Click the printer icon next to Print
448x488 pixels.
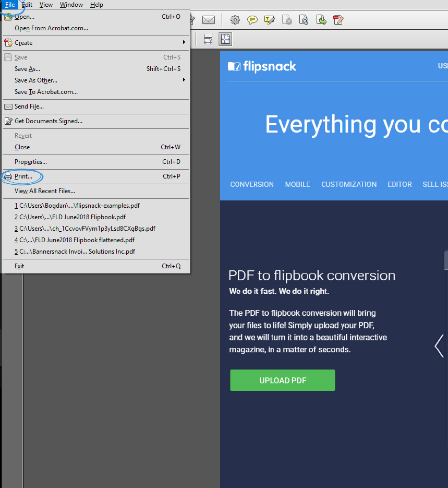pyautogui.click(x=8, y=176)
